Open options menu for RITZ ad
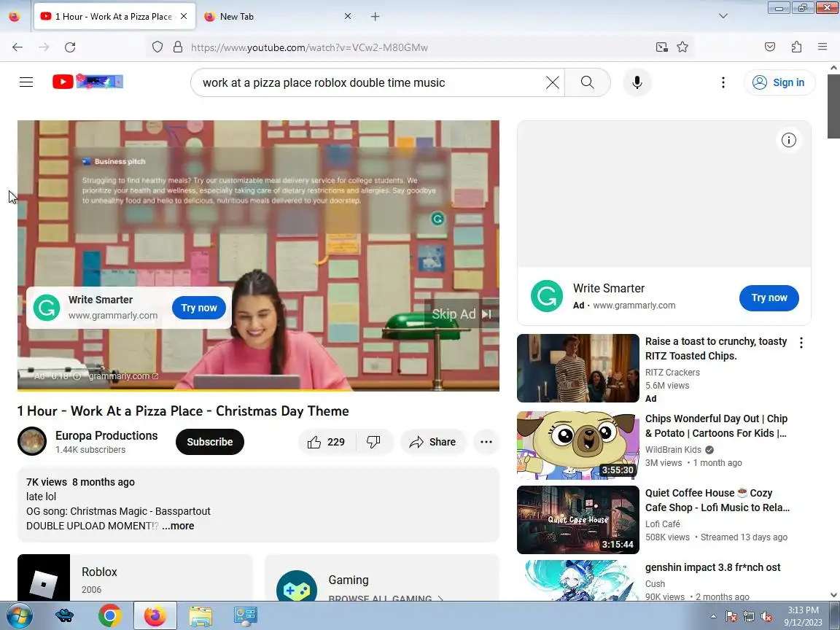Viewport: 840px width, 630px height. tap(801, 343)
